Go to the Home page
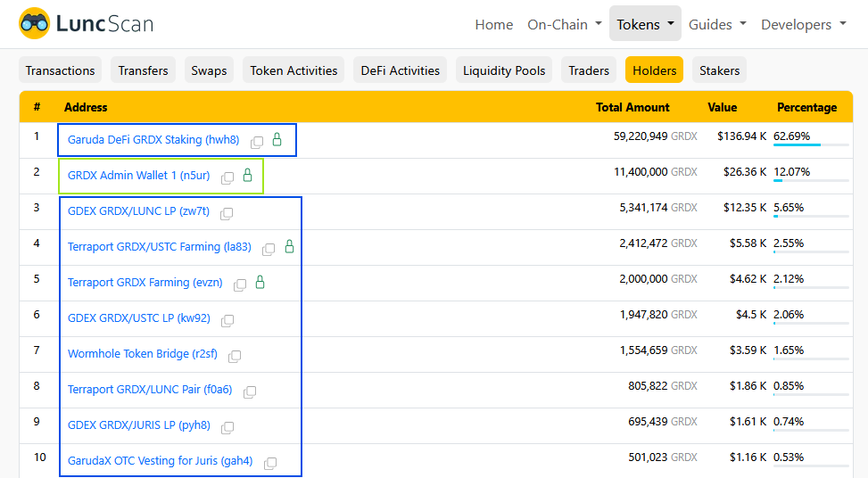The height and width of the screenshot is (478, 868). (494, 24)
